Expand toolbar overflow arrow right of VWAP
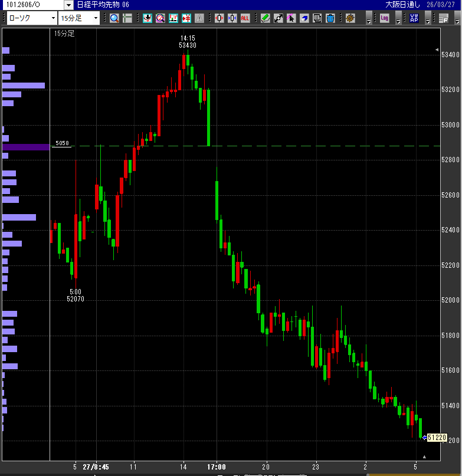The width and height of the screenshot is (462, 476). 428,18
